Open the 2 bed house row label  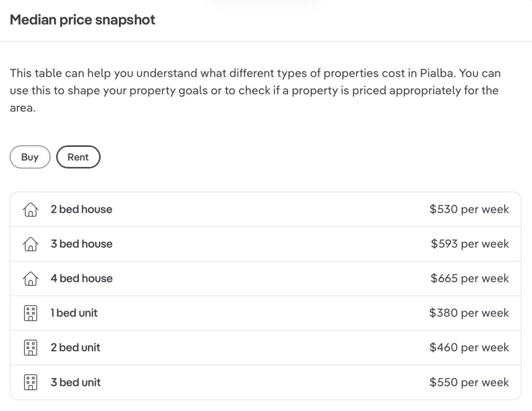82,210
